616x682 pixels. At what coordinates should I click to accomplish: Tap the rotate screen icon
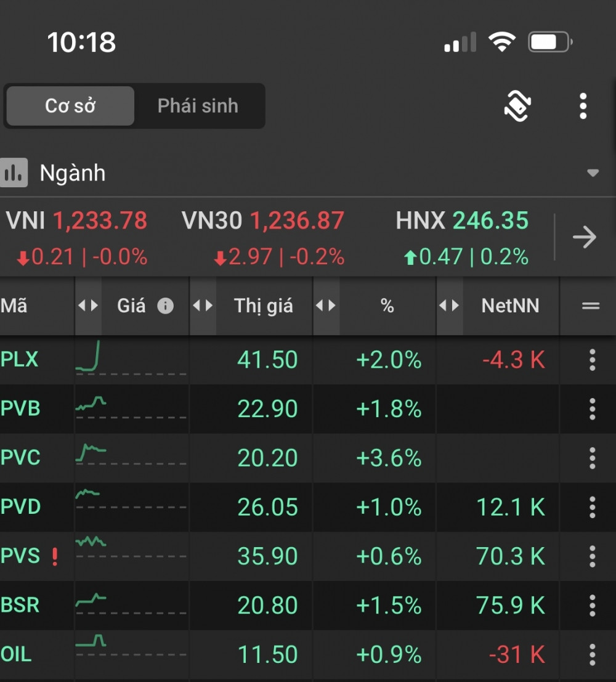[517, 107]
